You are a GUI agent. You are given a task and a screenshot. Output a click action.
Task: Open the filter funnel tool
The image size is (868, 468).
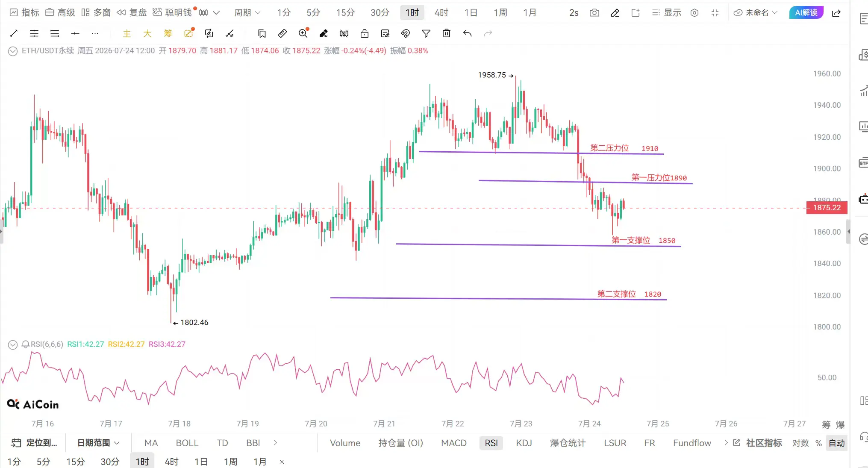click(x=426, y=33)
